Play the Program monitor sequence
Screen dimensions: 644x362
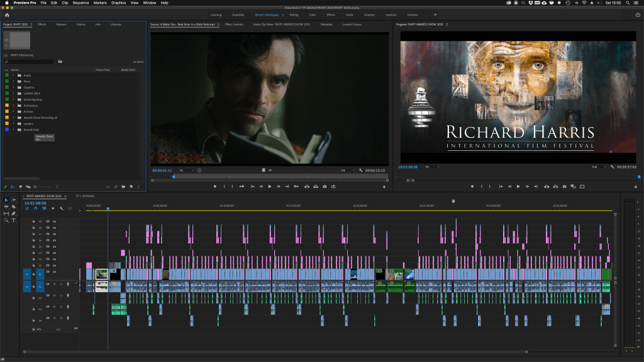[518, 187]
